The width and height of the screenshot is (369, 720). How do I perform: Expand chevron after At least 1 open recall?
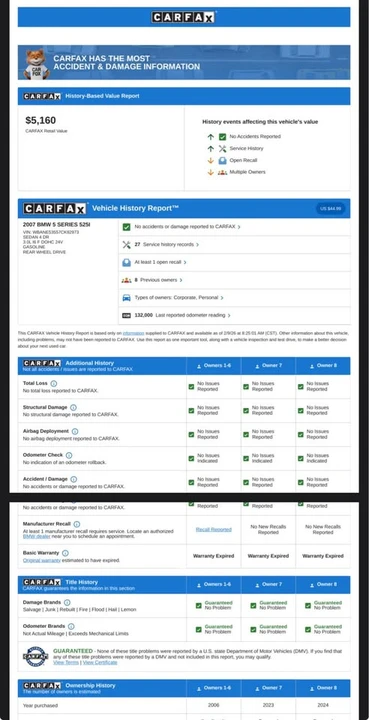pos(185,263)
